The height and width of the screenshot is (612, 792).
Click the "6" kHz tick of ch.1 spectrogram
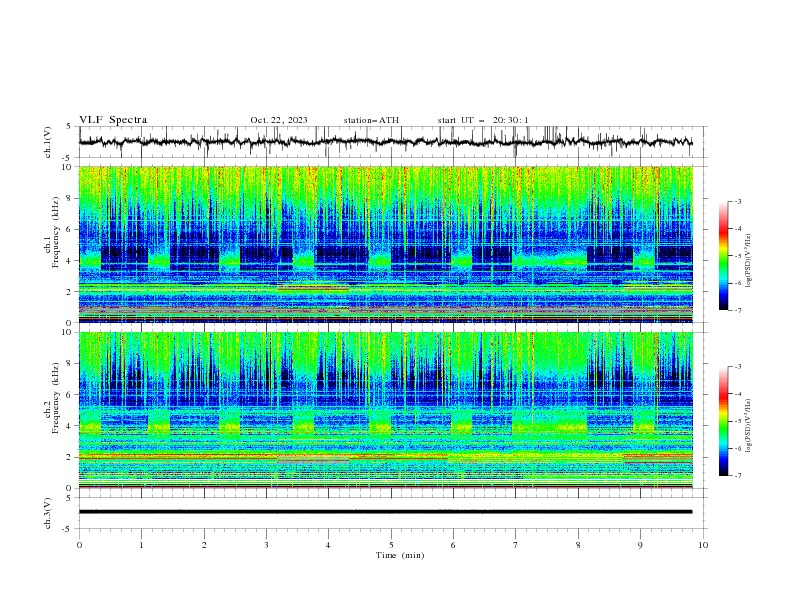[70, 229]
